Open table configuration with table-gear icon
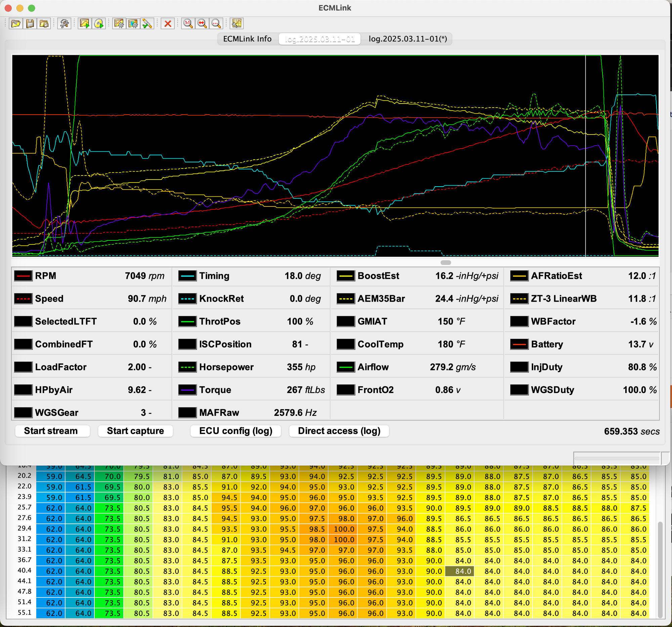The image size is (672, 627). click(x=133, y=23)
